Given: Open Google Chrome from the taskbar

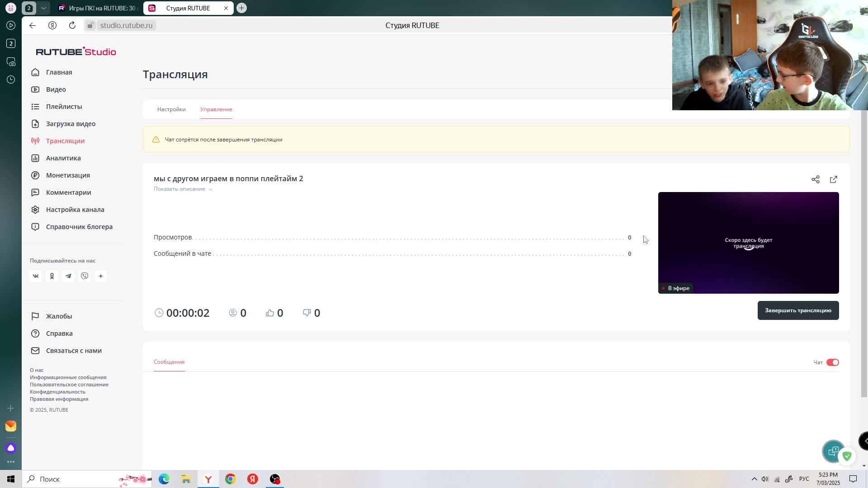Looking at the screenshot, I should [x=231, y=479].
